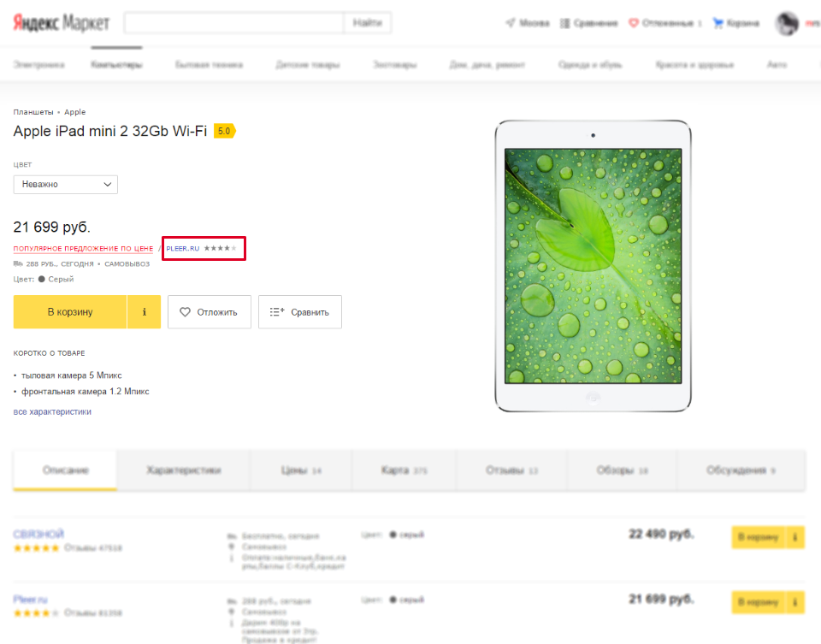Click the color dot in the Связной row
The width and height of the screenshot is (821, 644).
[393, 535]
